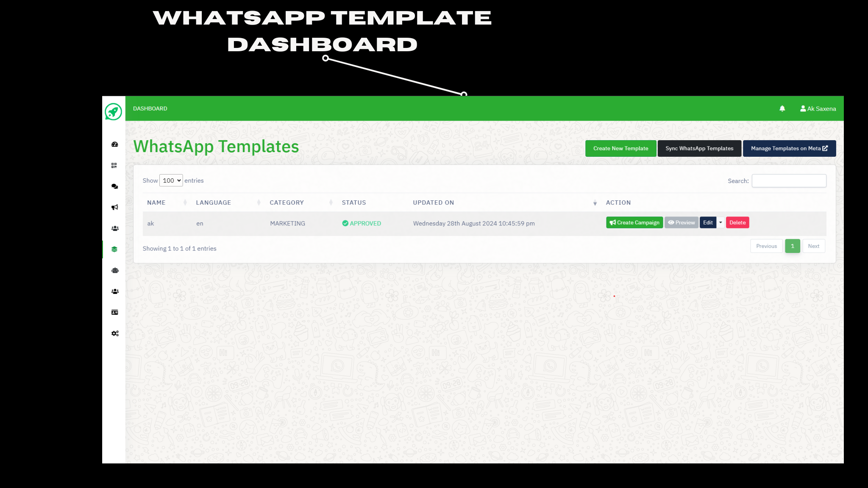
Task: Open Ak Saxena user profile menu
Action: pos(818,109)
